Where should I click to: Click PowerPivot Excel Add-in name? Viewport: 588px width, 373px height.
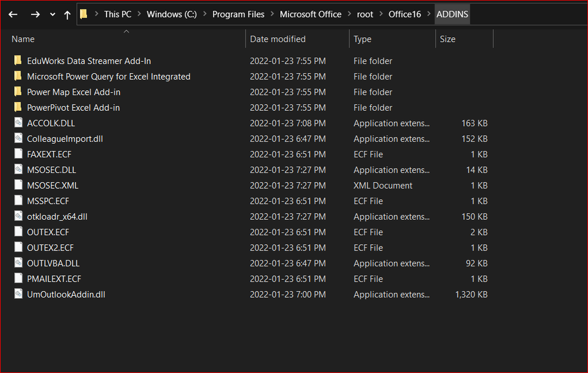(74, 108)
